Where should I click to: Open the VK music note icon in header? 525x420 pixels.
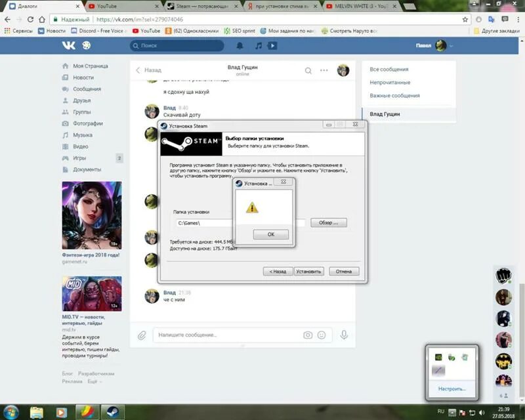(258, 45)
